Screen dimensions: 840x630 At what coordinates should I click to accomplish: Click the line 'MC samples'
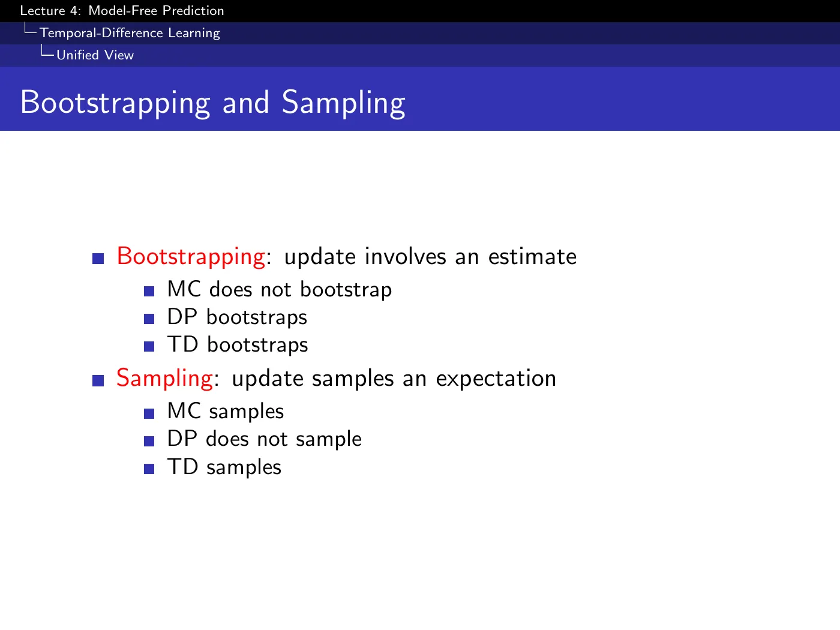[226, 412]
